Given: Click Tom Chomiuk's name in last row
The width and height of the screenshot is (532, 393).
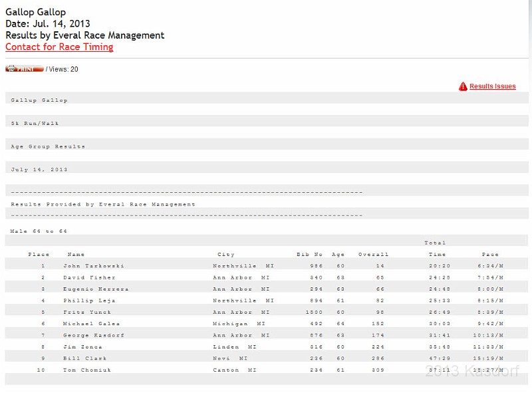Looking at the screenshot, I should 88,370.
